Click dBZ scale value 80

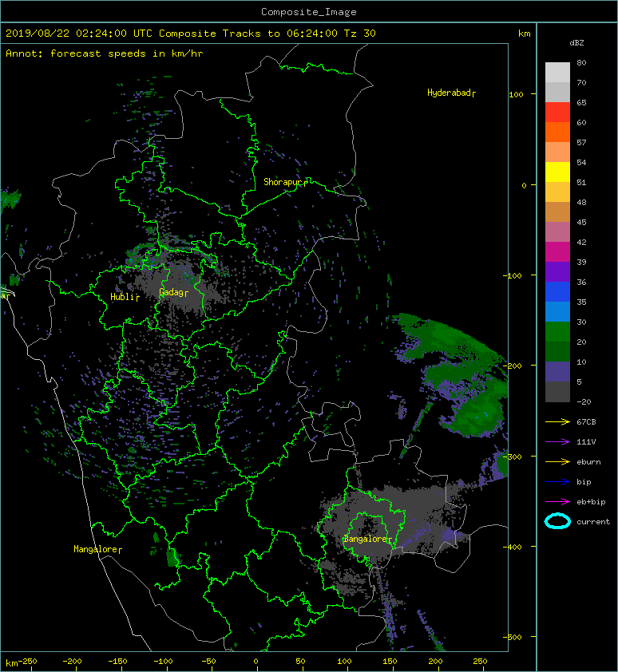click(x=581, y=62)
